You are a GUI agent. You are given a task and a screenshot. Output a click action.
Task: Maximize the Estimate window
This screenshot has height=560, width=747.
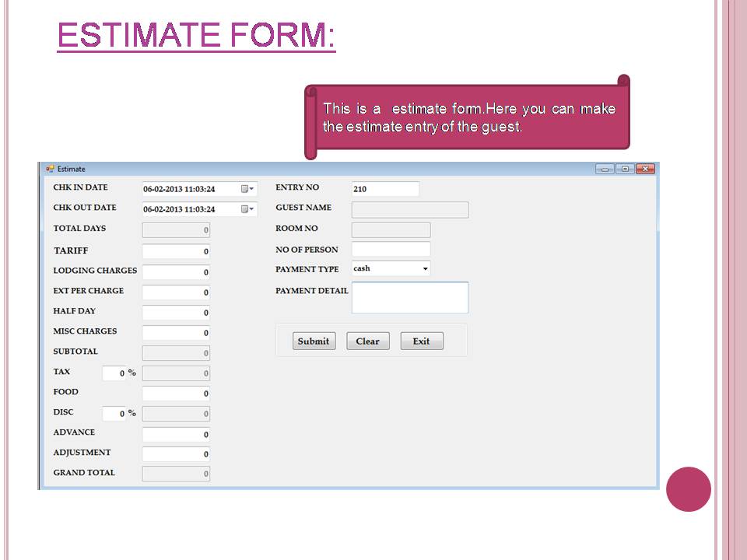coord(625,169)
